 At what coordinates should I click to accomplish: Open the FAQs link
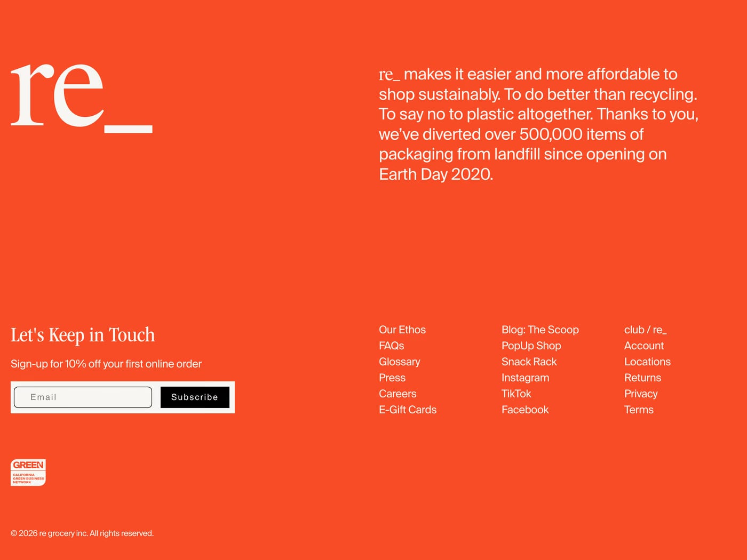coord(392,346)
